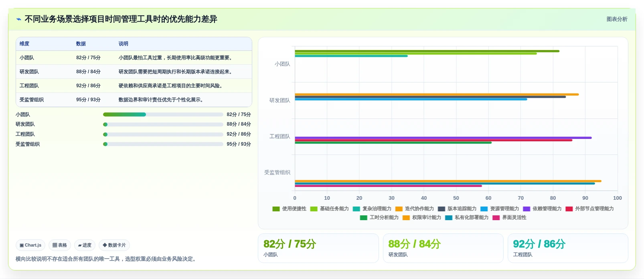This screenshot has height=279, width=644.
Task: Toggle the 基础任务能力 legend item
Action: click(x=329, y=209)
